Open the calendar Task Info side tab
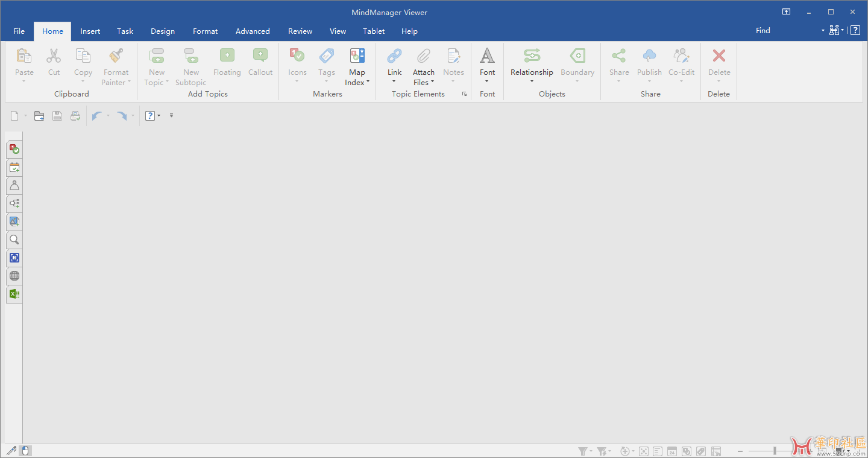 coord(14,167)
